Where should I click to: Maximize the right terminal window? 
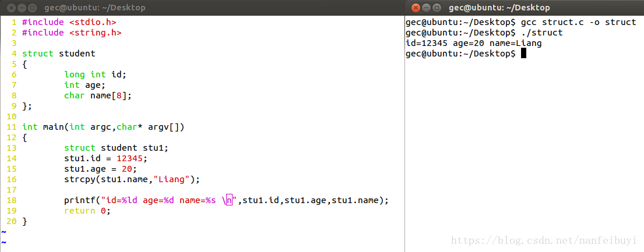436,8
